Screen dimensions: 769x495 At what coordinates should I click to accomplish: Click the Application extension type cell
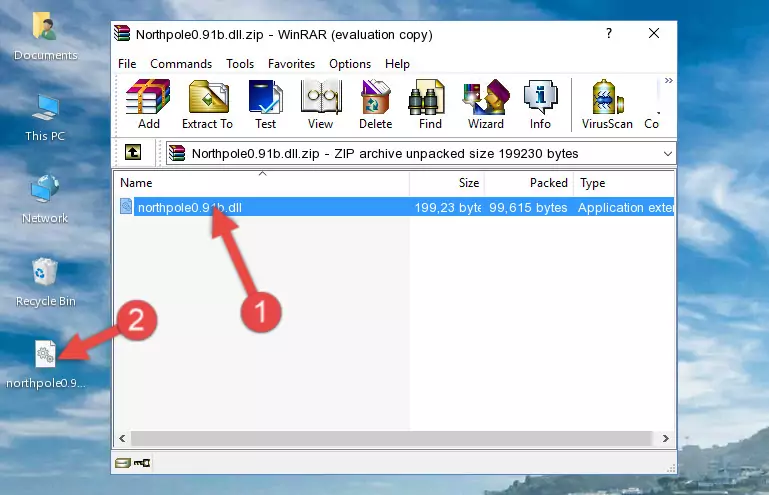click(625, 208)
